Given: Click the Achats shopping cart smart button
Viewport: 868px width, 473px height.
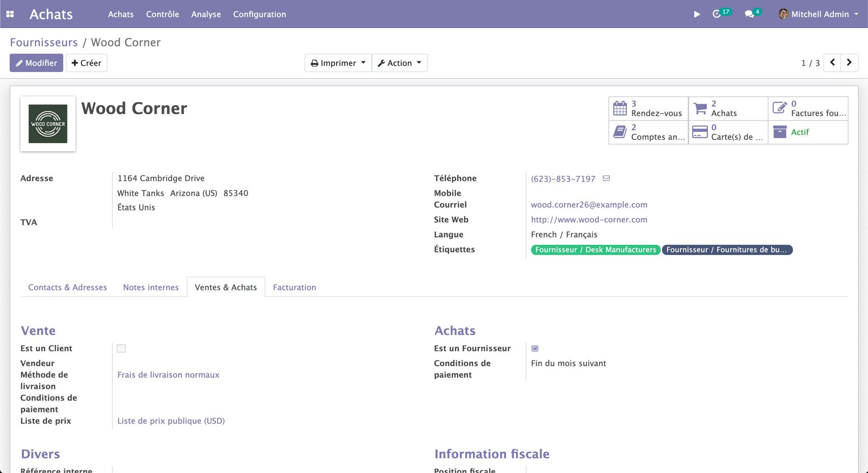Looking at the screenshot, I should [727, 108].
